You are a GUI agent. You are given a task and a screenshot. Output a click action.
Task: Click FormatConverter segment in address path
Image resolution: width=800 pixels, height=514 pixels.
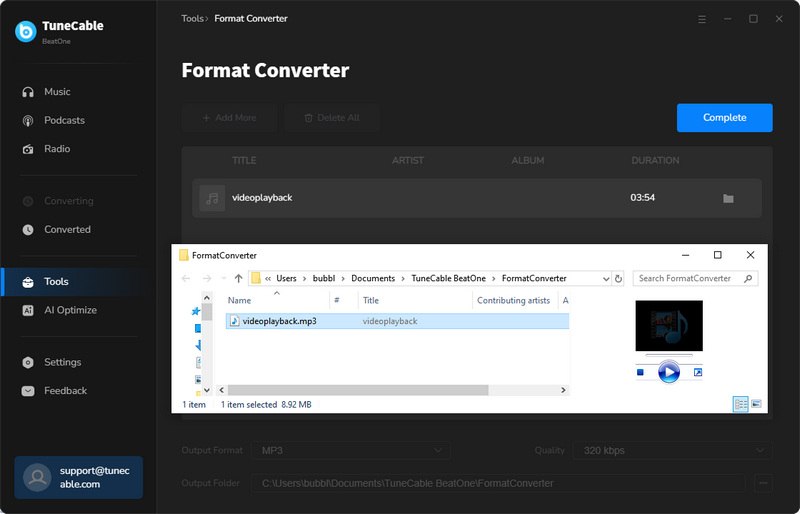534,279
